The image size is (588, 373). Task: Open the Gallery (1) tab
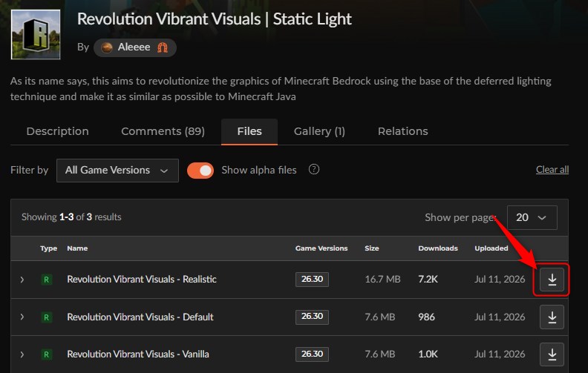(x=319, y=131)
